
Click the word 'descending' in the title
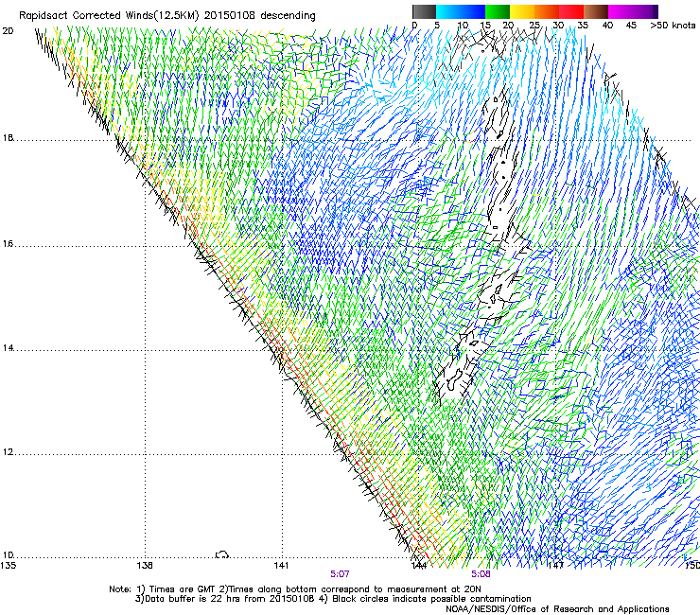tap(288, 16)
